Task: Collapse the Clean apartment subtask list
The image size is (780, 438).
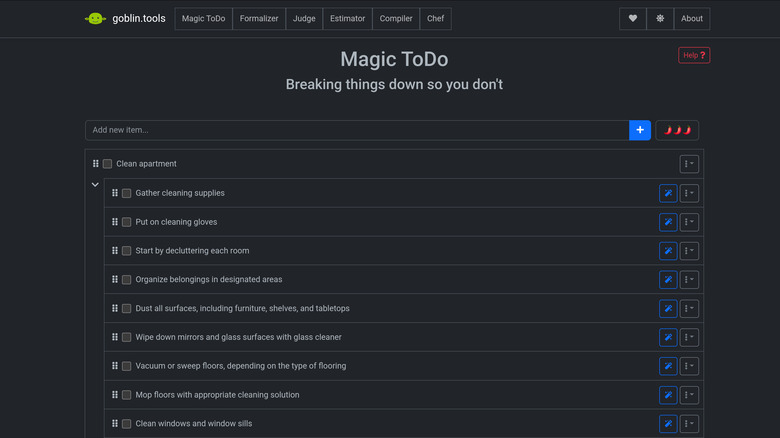Action: click(95, 185)
